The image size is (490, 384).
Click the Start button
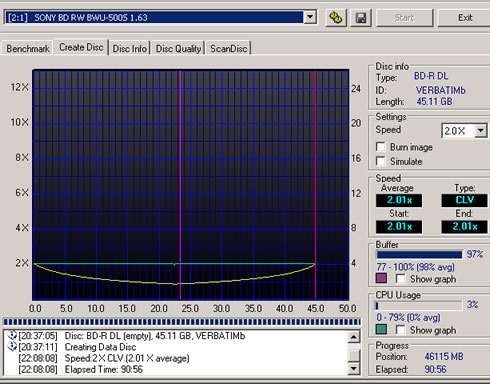point(404,18)
